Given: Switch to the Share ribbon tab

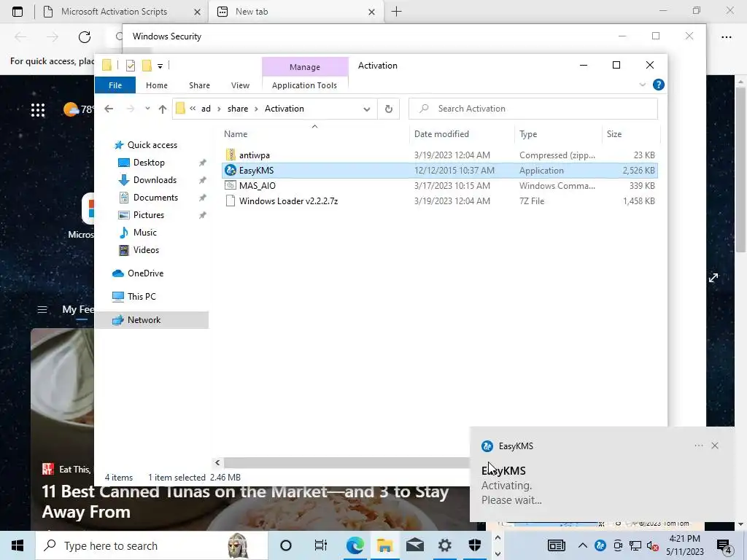Looking at the screenshot, I should 199,85.
